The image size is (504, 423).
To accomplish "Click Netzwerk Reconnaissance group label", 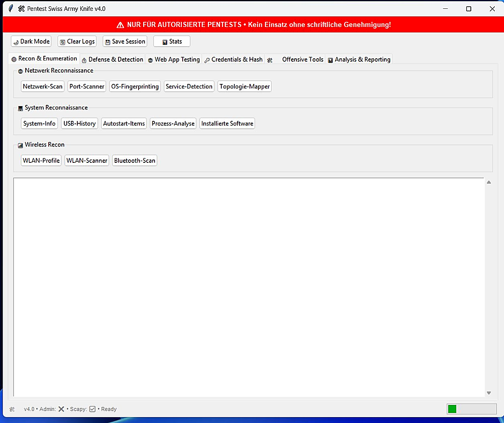I will pyautogui.click(x=59, y=70).
